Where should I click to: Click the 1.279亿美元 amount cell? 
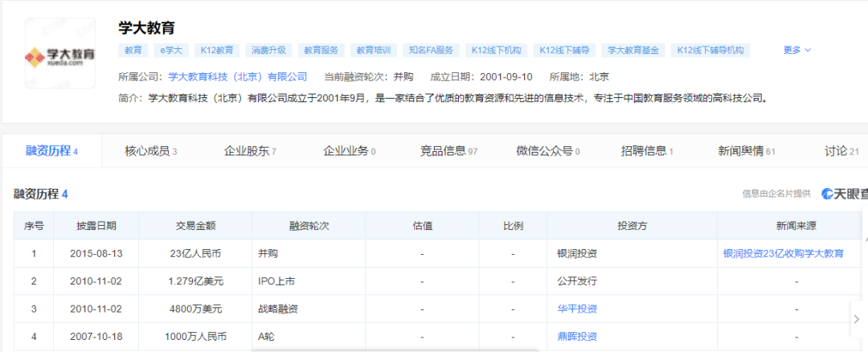(195, 281)
